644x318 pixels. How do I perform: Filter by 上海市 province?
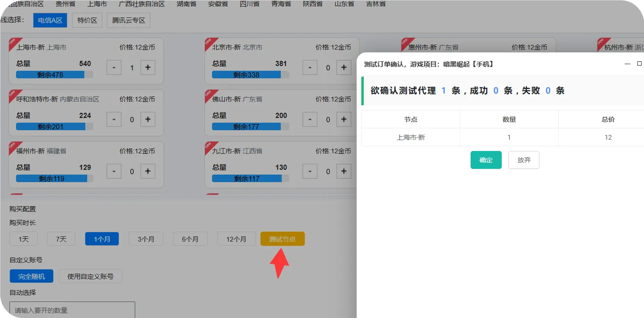(97, 4)
